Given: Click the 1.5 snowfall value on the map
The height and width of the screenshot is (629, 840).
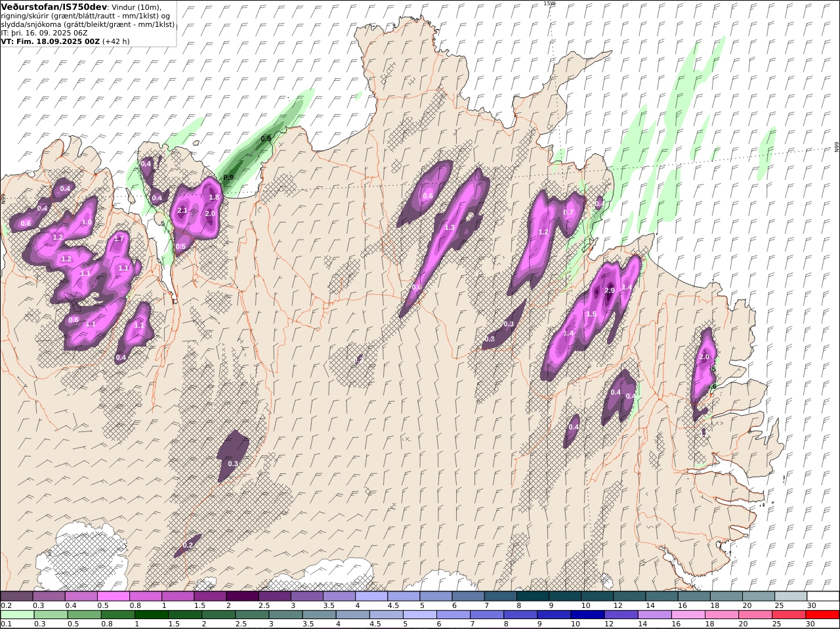Looking at the screenshot, I should tap(591, 314).
